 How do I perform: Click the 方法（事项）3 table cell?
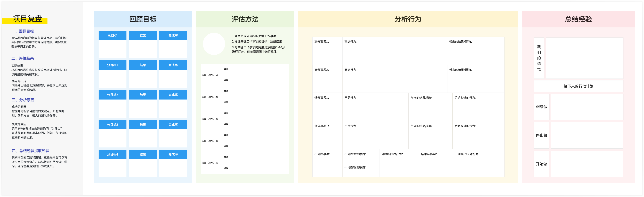pyautogui.click(x=212, y=119)
